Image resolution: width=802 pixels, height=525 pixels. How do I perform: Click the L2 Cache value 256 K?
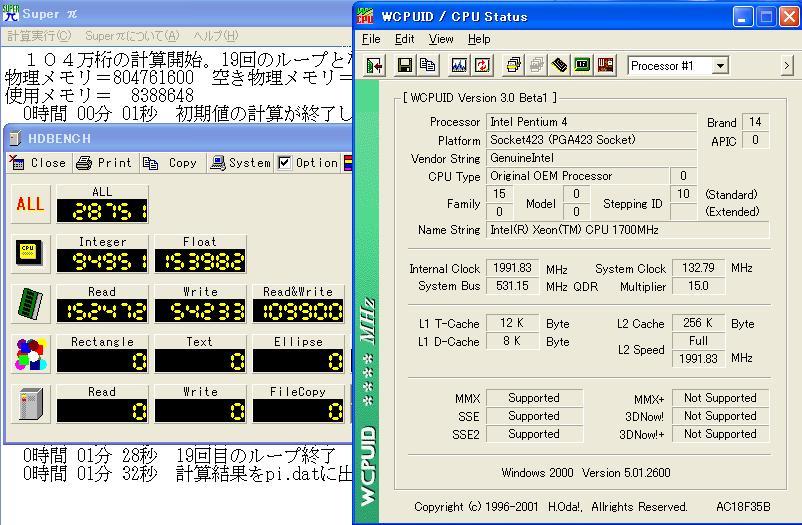coord(698,323)
